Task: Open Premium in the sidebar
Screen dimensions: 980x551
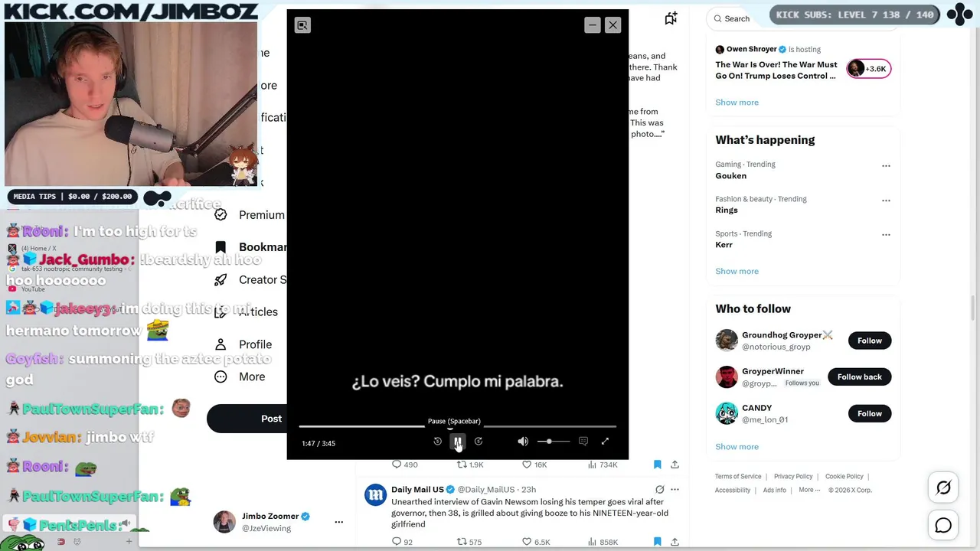Action: 251,215
